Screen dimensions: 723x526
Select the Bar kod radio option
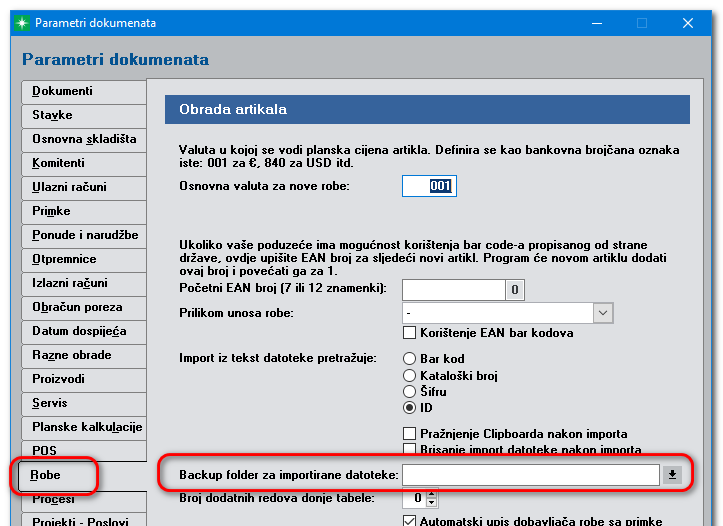(x=409, y=358)
